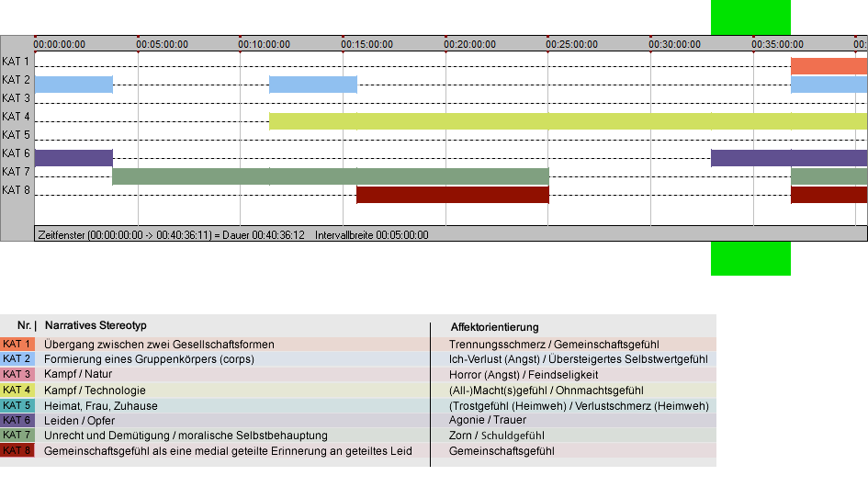Click the 00:05:00:00 ruler timestamp
The image size is (868, 487).
(x=163, y=44)
